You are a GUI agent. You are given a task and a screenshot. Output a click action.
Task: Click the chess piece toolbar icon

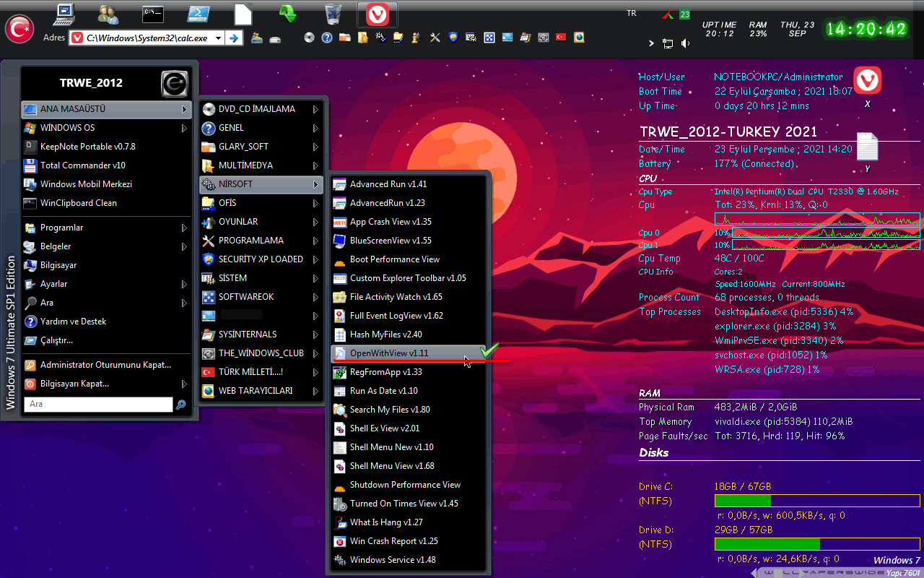pos(417,38)
